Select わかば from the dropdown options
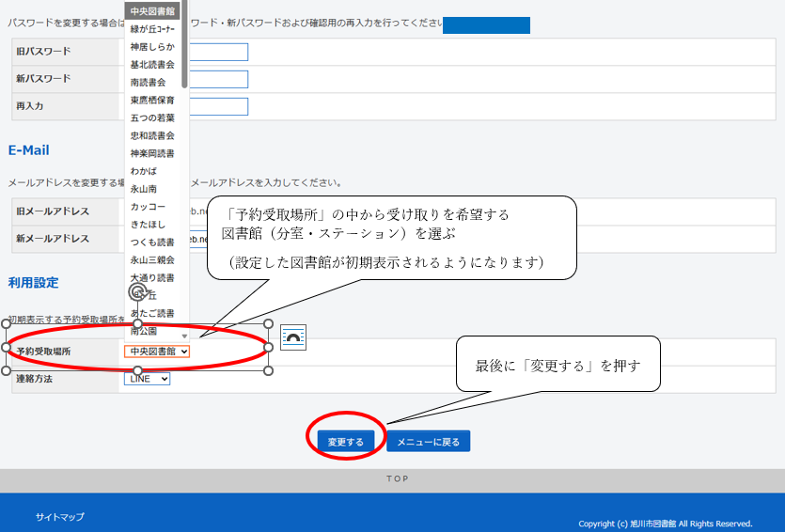The height and width of the screenshot is (532, 785). (144, 171)
